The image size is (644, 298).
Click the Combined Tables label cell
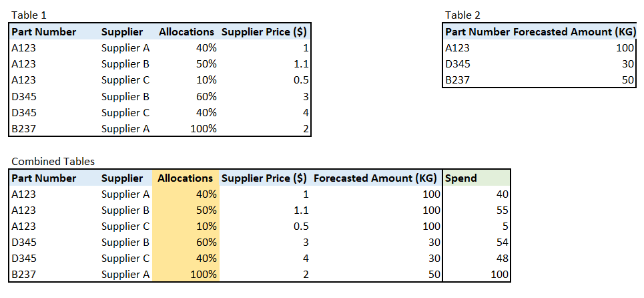point(53,162)
